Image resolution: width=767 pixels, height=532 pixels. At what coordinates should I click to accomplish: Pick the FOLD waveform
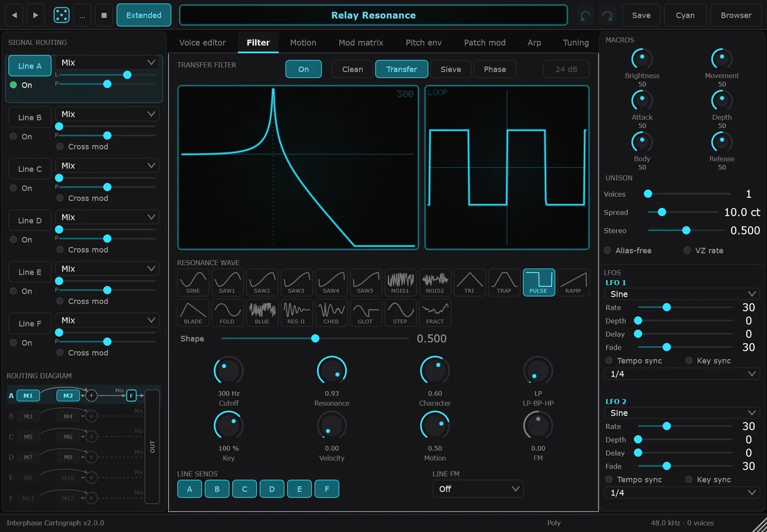tap(227, 313)
